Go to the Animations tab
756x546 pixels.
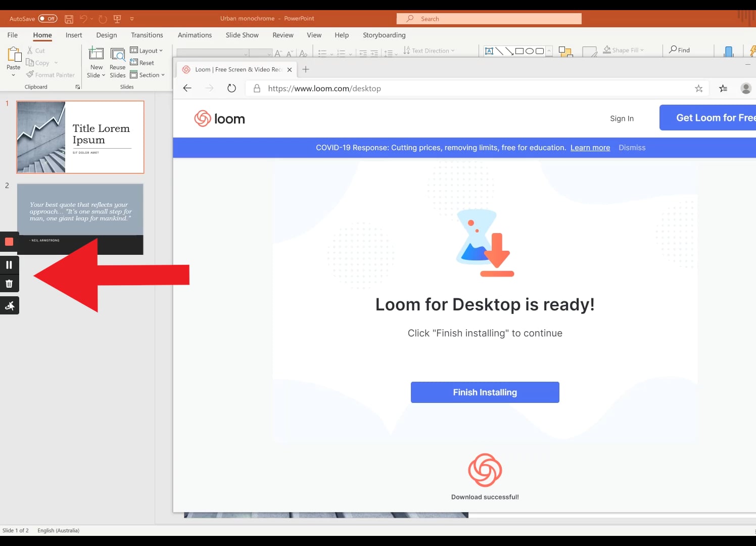coord(195,35)
